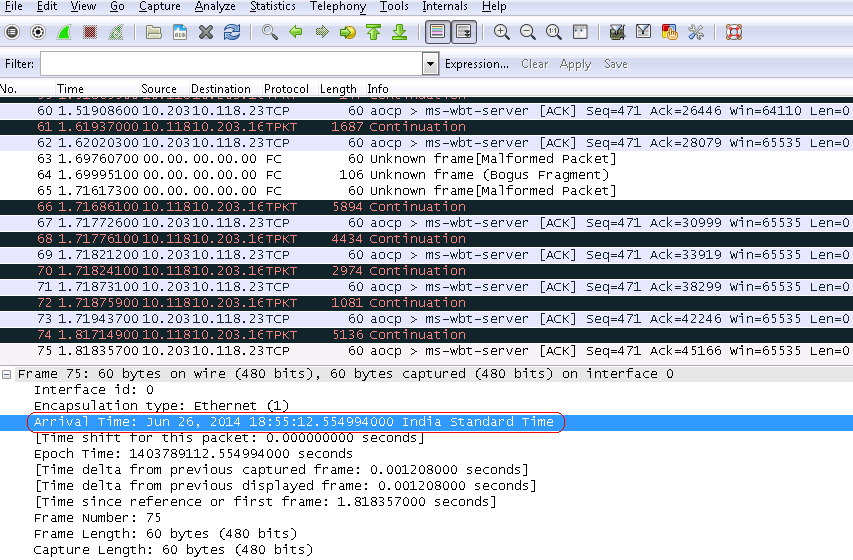Viewport: 853px width, 560px height.
Task: Click the find packet magnifier icon
Action: pos(269,32)
